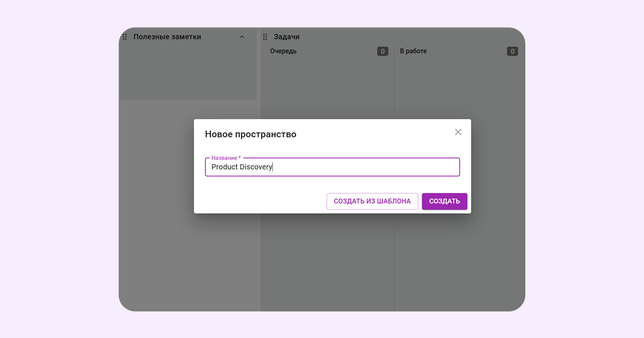Viewport: 644px width, 338px height.
Task: Click the Задачи board title
Action: point(286,37)
